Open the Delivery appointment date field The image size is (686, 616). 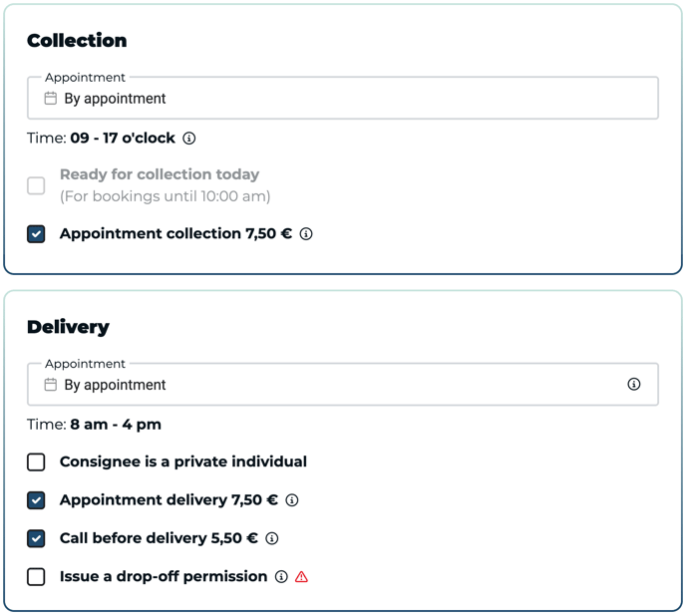[343, 384]
